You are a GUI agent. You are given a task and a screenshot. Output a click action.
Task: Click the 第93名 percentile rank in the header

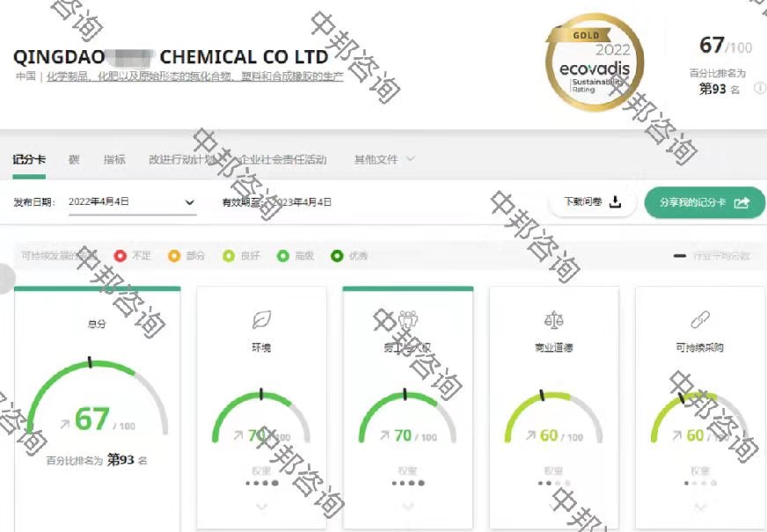[720, 89]
